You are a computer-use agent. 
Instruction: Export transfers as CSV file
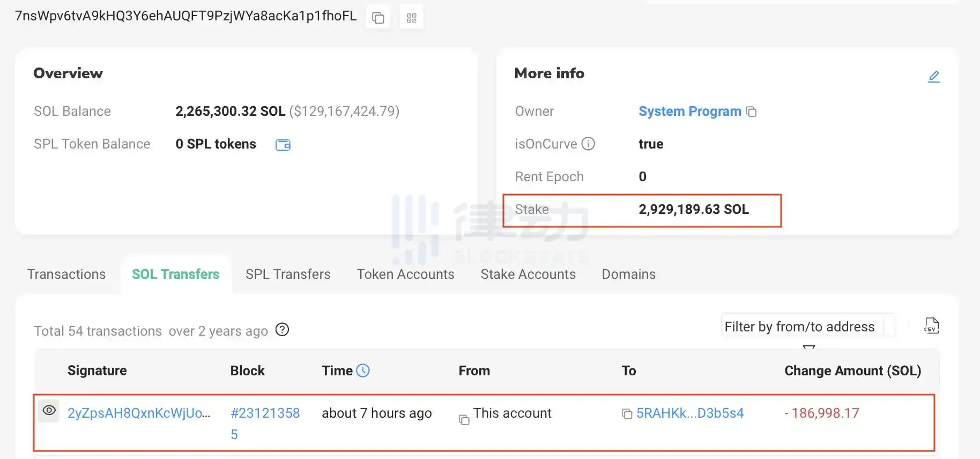coord(931,325)
